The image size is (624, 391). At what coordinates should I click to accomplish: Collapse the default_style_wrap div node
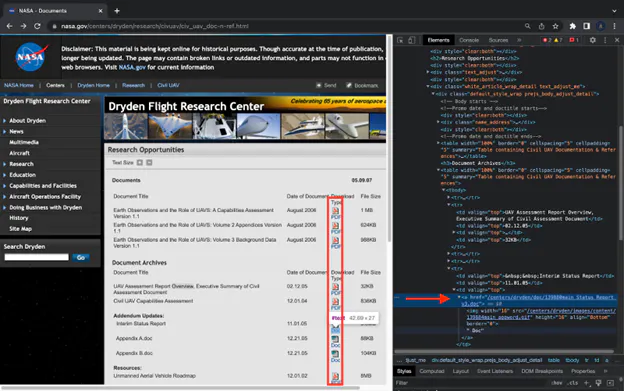click(433, 93)
